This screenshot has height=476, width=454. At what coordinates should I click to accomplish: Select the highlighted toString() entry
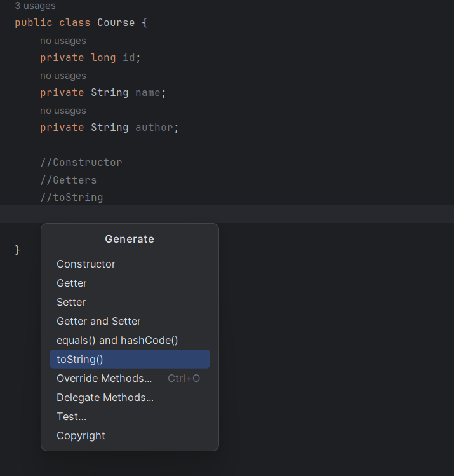click(130, 359)
